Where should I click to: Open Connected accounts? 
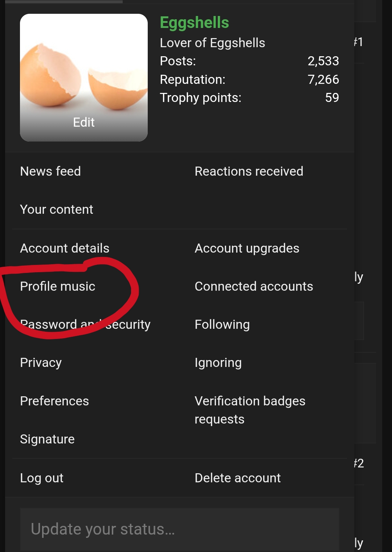pyautogui.click(x=254, y=286)
